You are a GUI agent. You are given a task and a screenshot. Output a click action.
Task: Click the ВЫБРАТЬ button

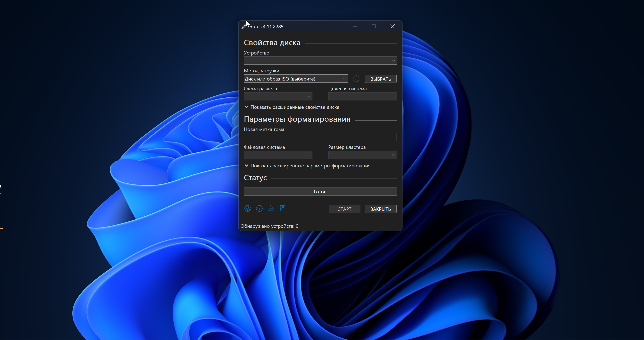[x=381, y=79]
